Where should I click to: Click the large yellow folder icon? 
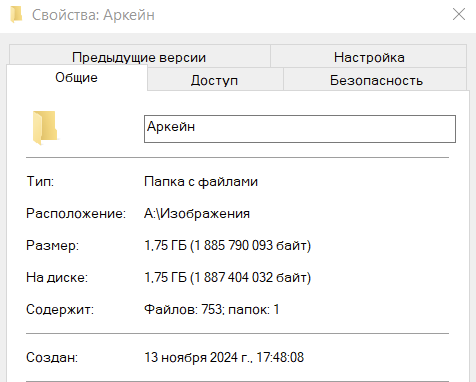click(45, 128)
